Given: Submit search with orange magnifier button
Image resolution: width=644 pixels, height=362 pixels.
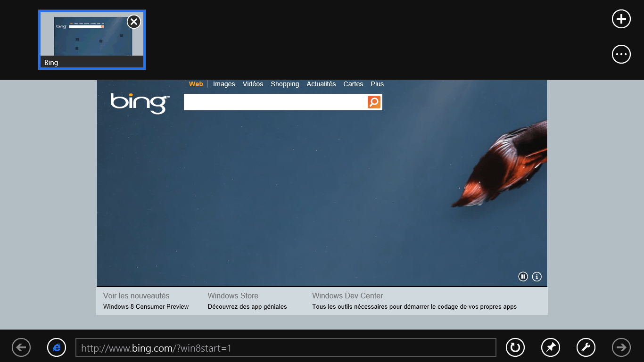Looking at the screenshot, I should [x=374, y=102].
